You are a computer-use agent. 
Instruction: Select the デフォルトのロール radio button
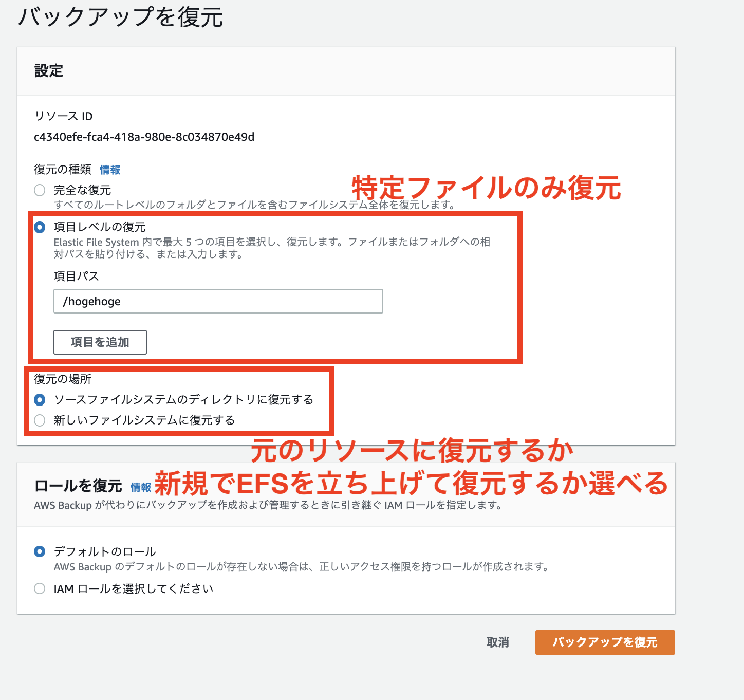(x=40, y=551)
